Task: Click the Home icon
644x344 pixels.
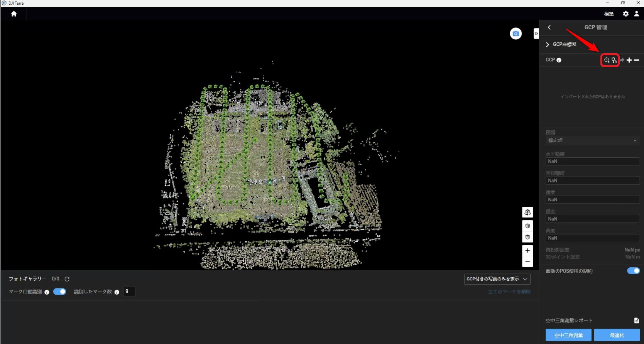Action: point(14,14)
